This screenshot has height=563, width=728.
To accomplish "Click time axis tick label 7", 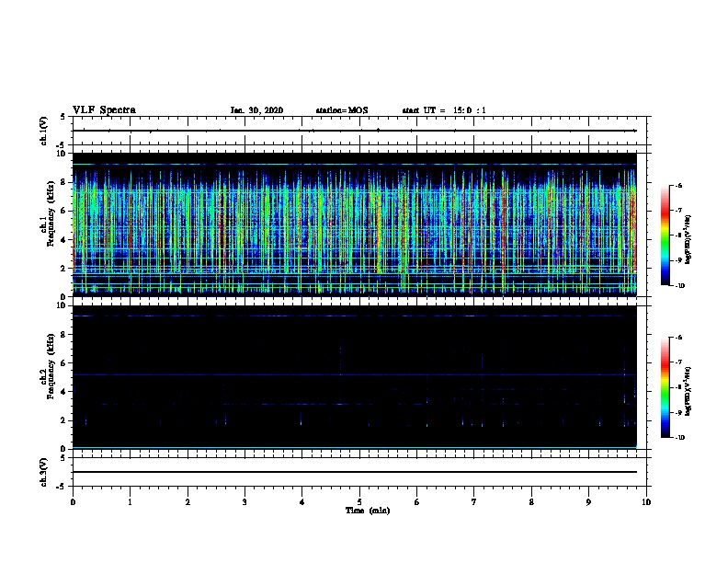I will coord(474,502).
